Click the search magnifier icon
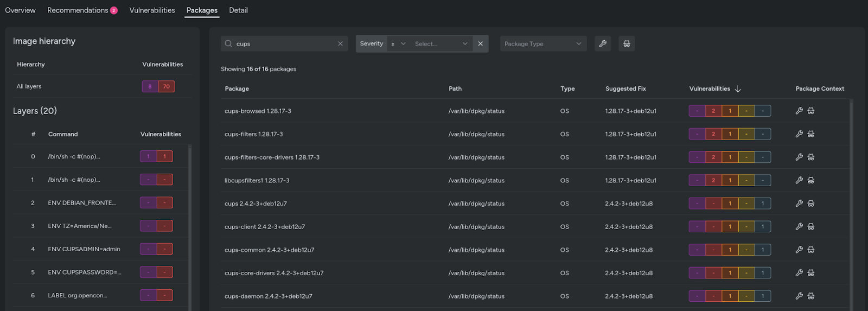Screen dimensions: 868x311 coord(228,44)
